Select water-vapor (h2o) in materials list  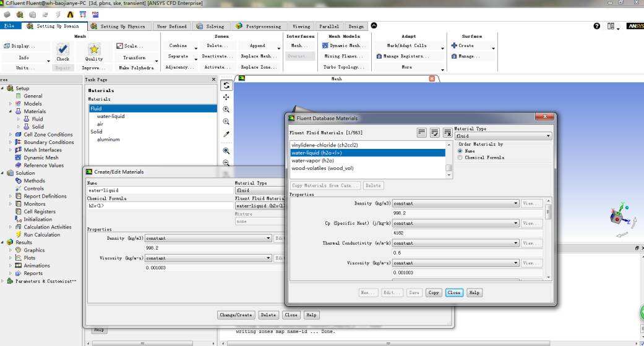pyautogui.click(x=312, y=161)
